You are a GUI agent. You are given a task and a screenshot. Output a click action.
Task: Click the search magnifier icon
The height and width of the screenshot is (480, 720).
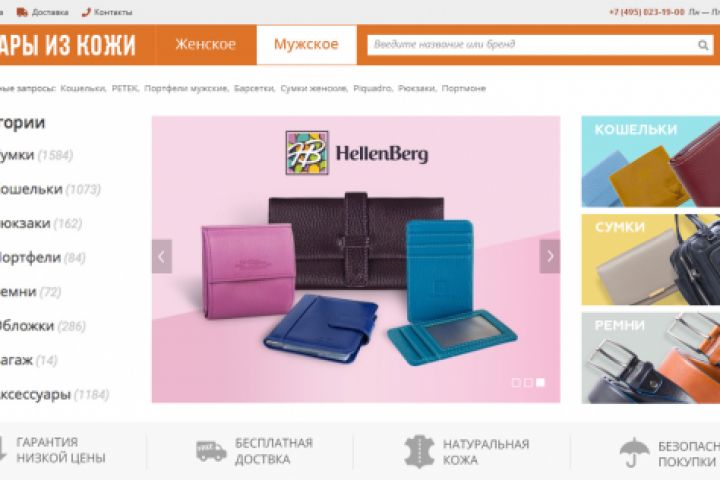point(703,45)
